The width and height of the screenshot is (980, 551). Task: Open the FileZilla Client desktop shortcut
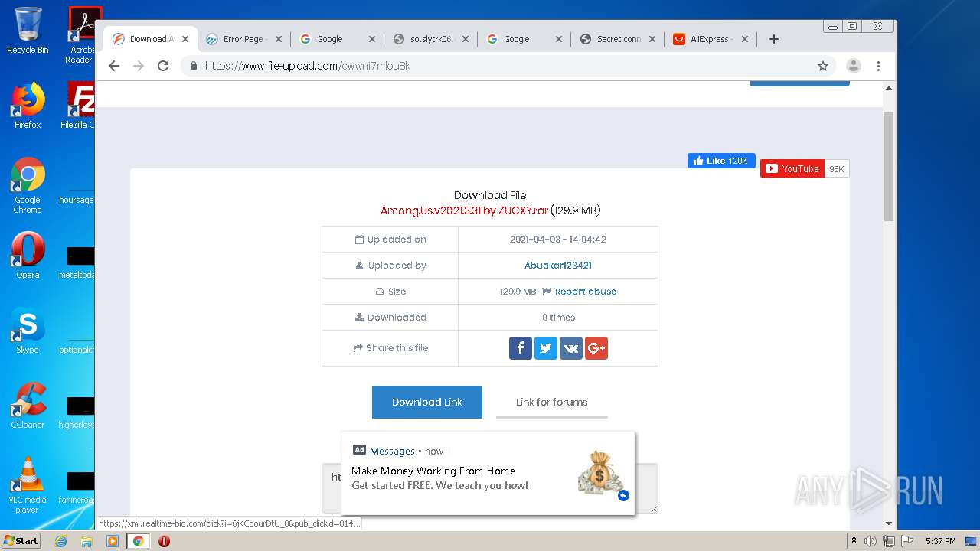pos(80,106)
